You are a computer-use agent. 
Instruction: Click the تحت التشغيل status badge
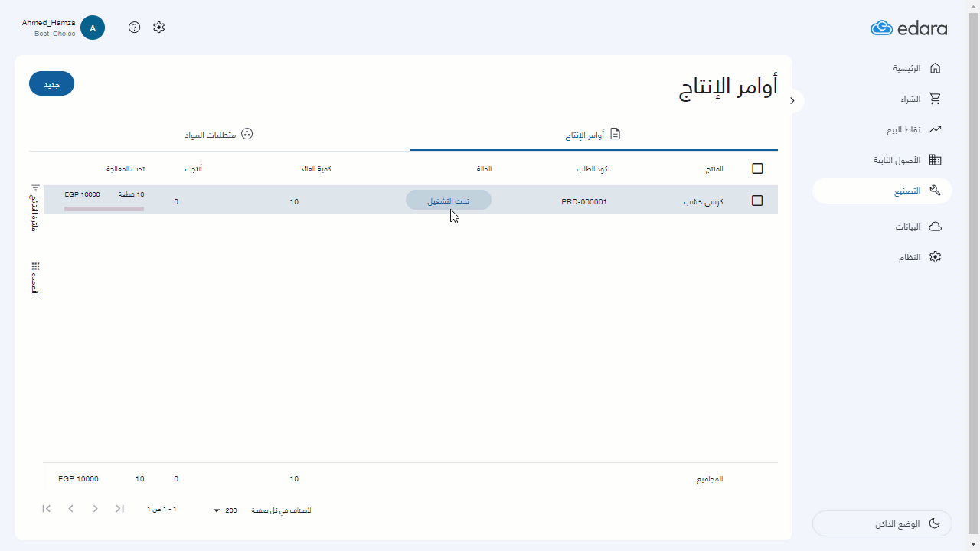tap(449, 201)
